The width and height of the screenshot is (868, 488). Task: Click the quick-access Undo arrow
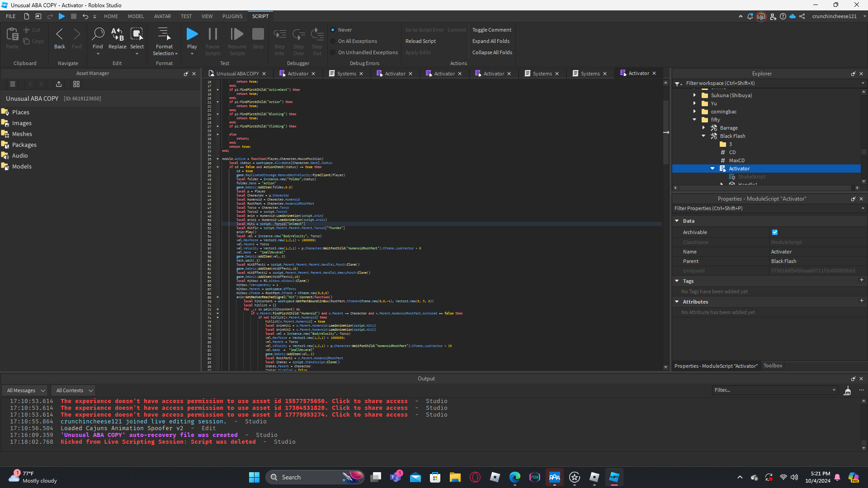(85, 16)
